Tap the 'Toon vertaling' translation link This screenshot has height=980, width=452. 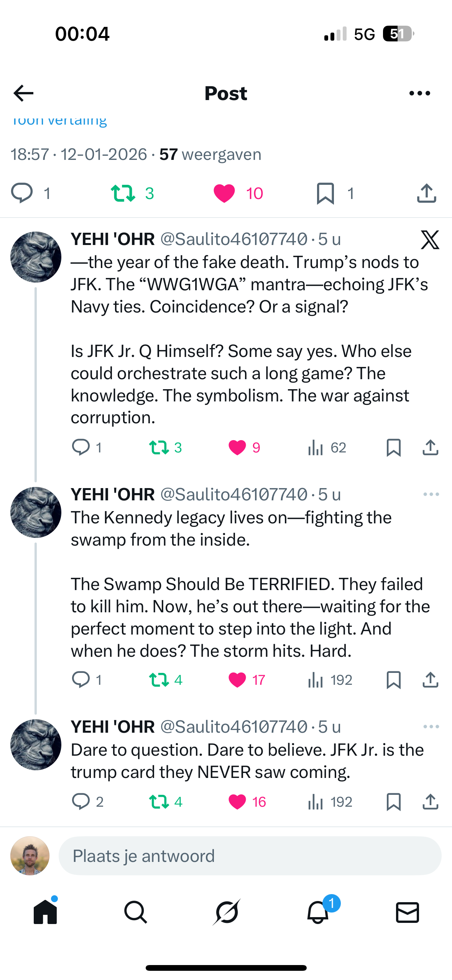coord(59,120)
